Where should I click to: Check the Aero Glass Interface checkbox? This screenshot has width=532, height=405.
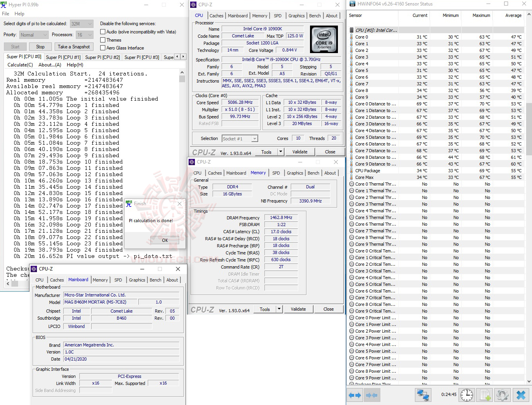click(x=102, y=48)
